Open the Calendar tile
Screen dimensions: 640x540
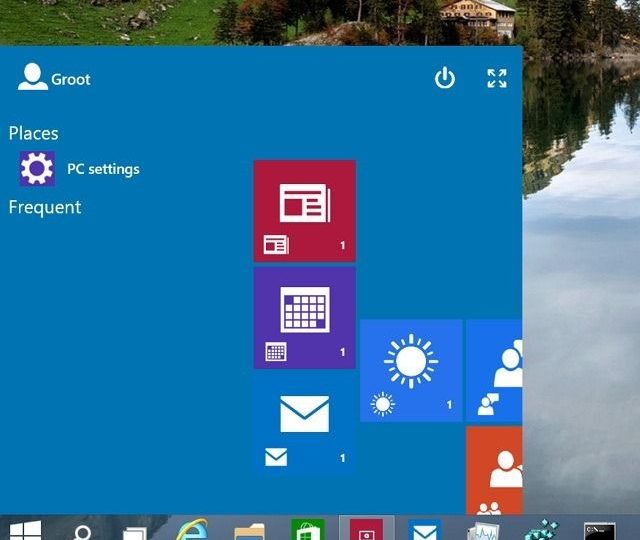[x=304, y=317]
